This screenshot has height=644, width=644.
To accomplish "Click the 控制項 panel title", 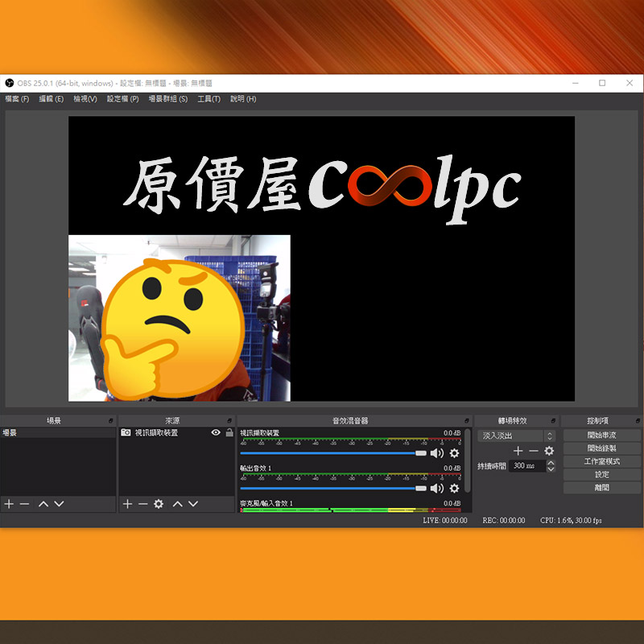I will 597,420.
